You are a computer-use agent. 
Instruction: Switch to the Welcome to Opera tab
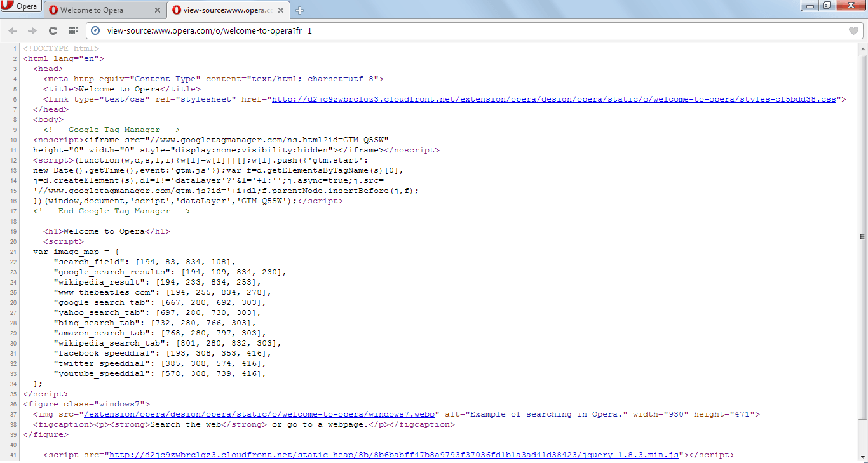point(105,10)
